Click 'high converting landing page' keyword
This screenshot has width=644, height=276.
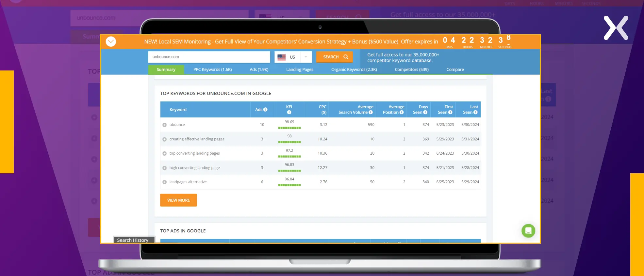194,168
